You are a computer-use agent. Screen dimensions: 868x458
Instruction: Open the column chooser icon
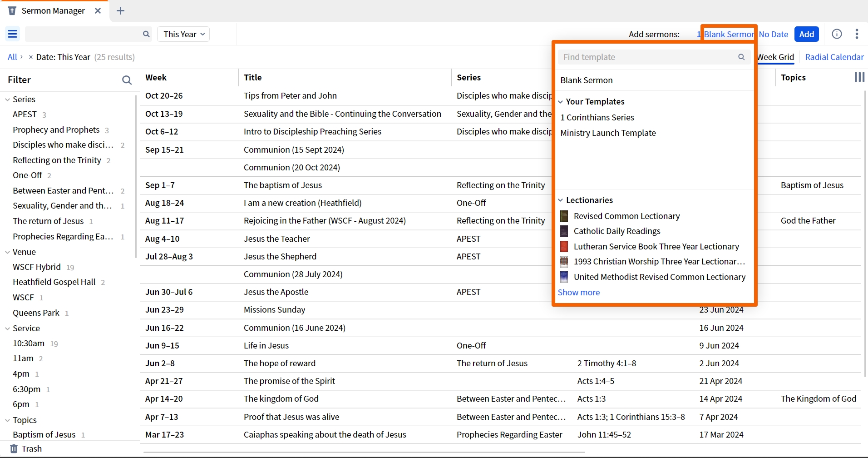coord(859,77)
